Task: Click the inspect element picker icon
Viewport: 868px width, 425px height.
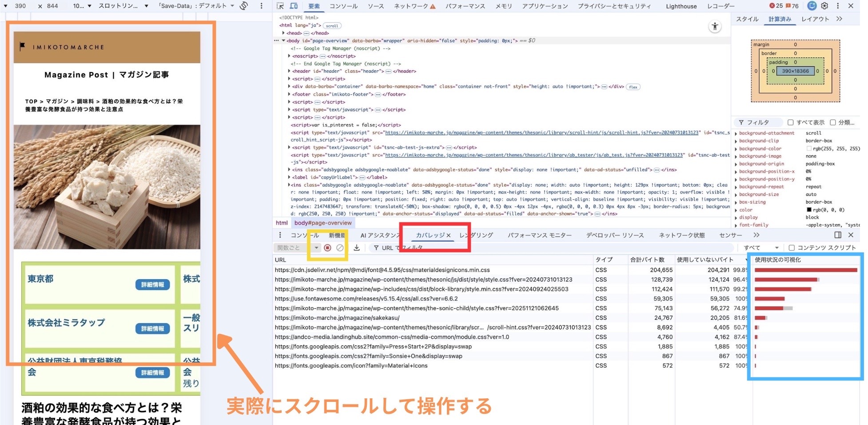Action: point(280,6)
